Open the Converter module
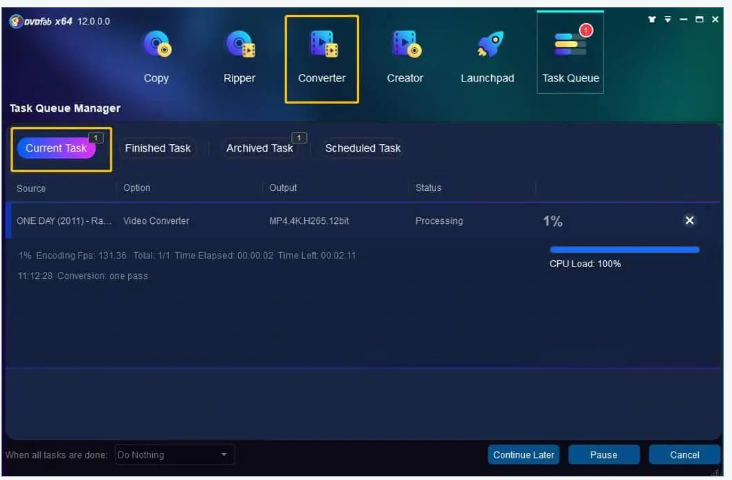732x480 pixels. pyautogui.click(x=322, y=58)
